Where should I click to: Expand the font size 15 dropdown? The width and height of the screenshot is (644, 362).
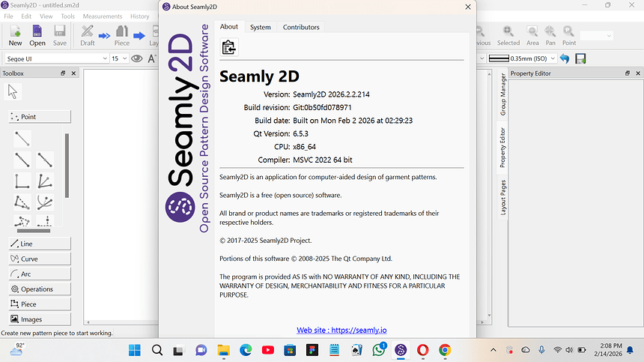pyautogui.click(x=120, y=58)
